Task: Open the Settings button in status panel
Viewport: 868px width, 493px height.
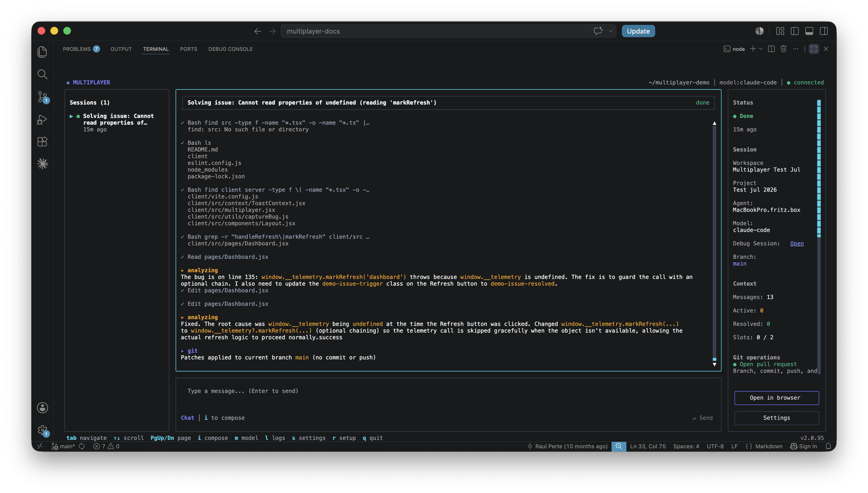Action: 777,418
